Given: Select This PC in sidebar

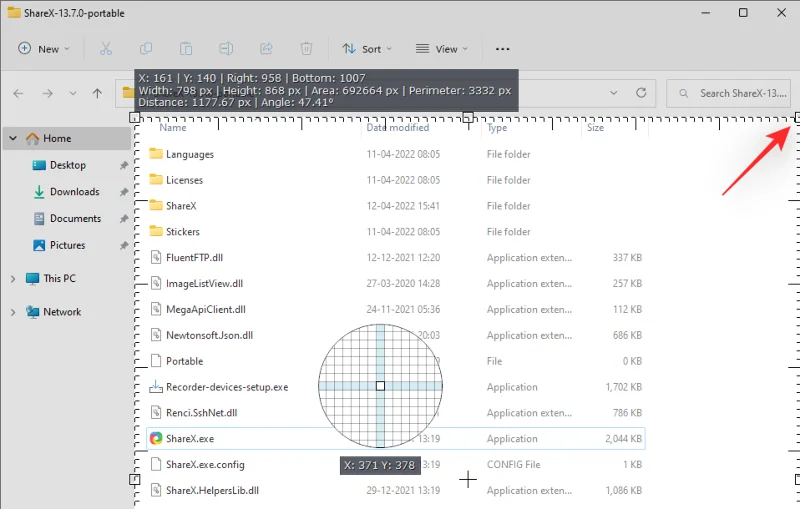Looking at the screenshot, I should [59, 278].
